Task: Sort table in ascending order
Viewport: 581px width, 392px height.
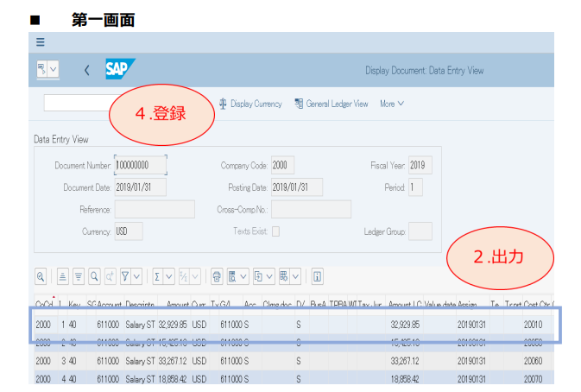Action: [x=63, y=276]
